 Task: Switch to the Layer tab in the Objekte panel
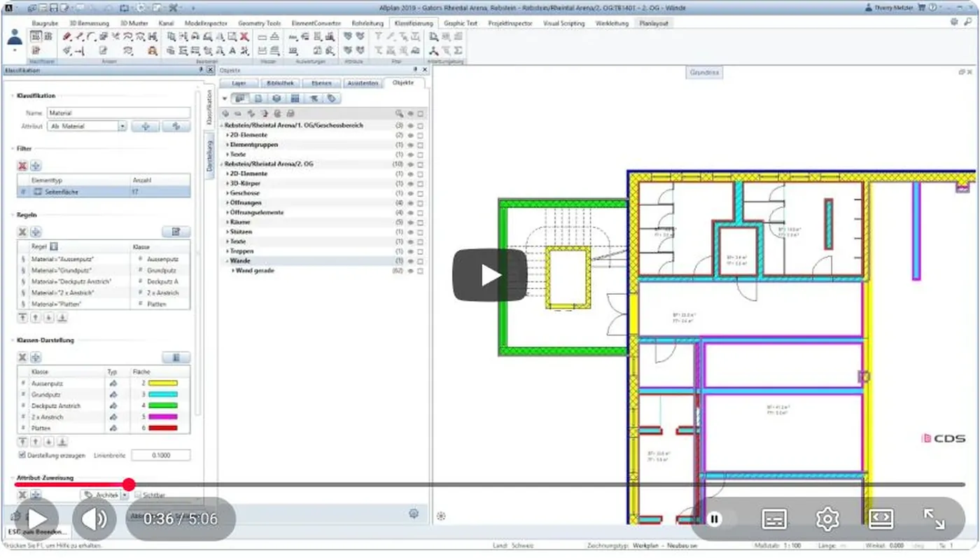click(239, 83)
